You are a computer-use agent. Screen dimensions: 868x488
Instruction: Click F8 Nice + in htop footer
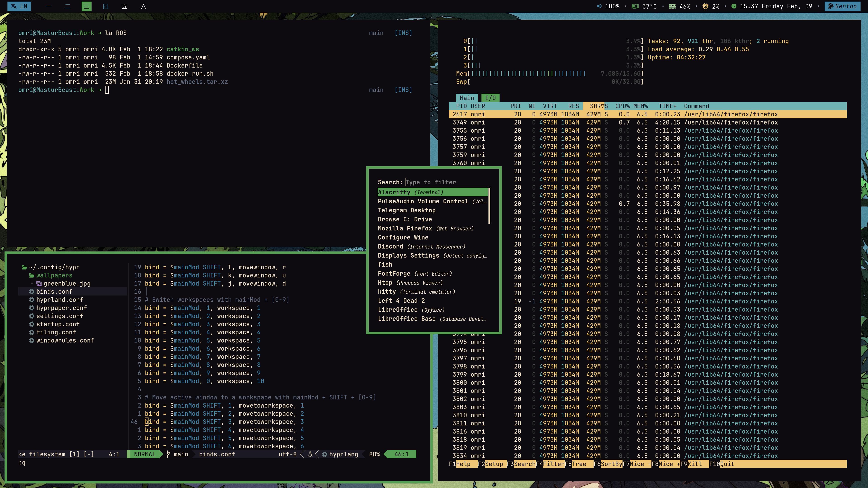(666, 464)
